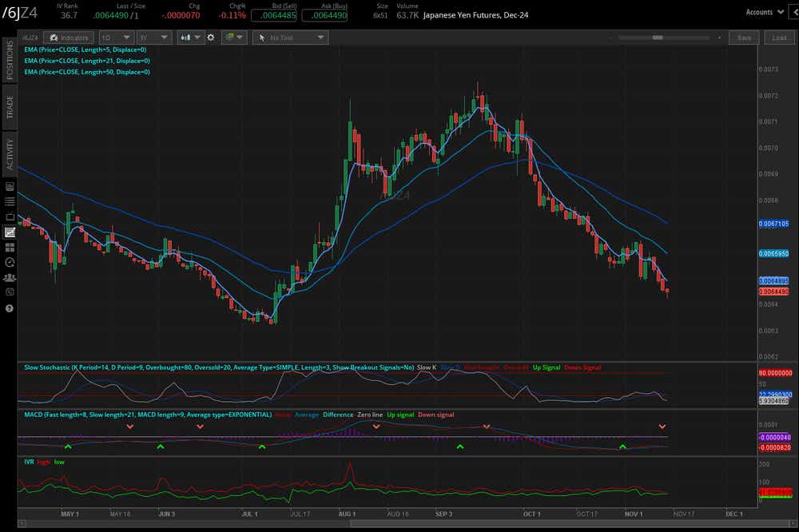Save the current chart layout
Viewport: 799px width, 532px height.
tap(743, 37)
